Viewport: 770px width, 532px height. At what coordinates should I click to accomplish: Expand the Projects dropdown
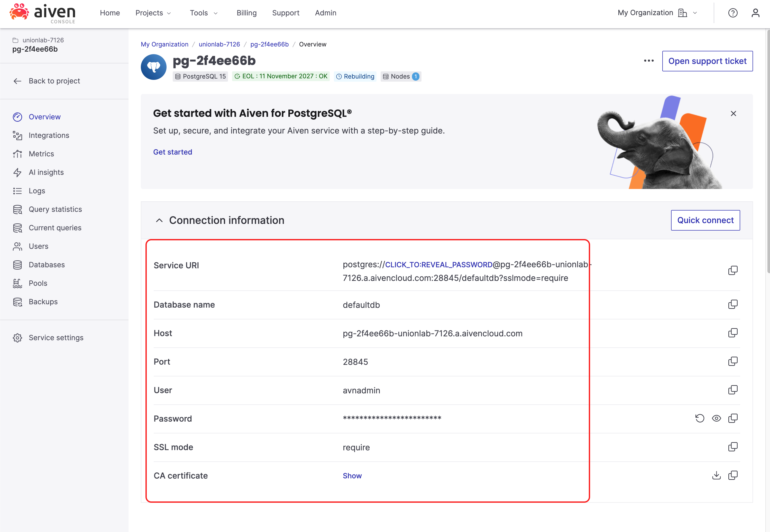coord(153,13)
